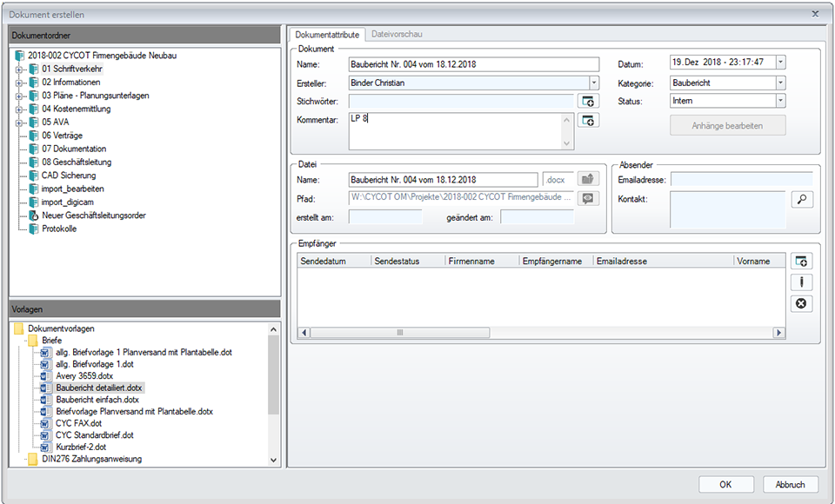Click the path comment icon beside Pfad

click(x=590, y=198)
